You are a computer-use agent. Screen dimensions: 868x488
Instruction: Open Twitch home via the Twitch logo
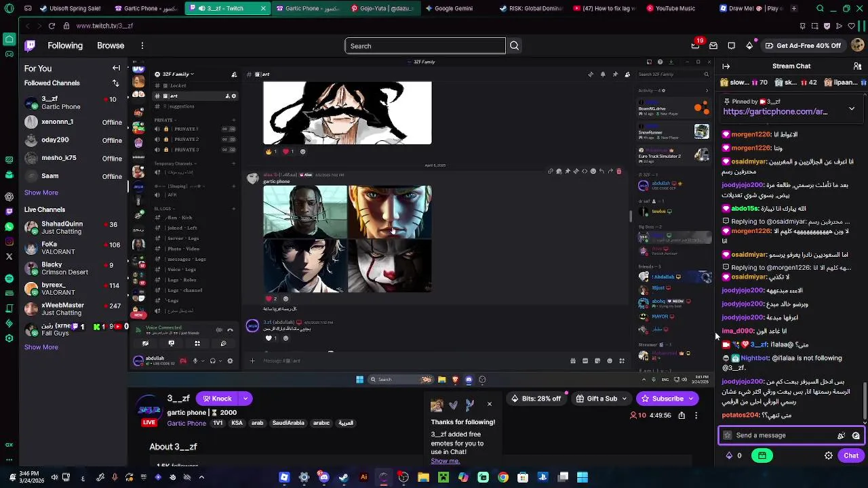click(30, 45)
